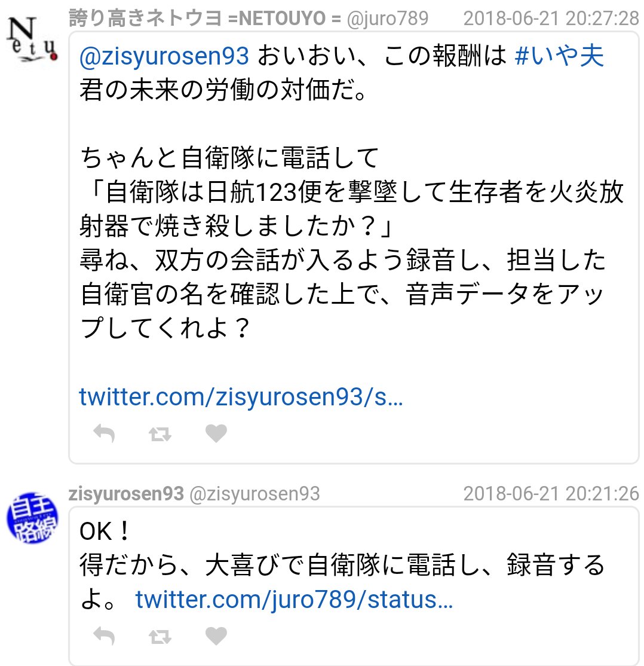The width and height of the screenshot is (644, 666).
Task: Follow the twitter.com/zisyurosen93/s… link
Action: click(241, 397)
